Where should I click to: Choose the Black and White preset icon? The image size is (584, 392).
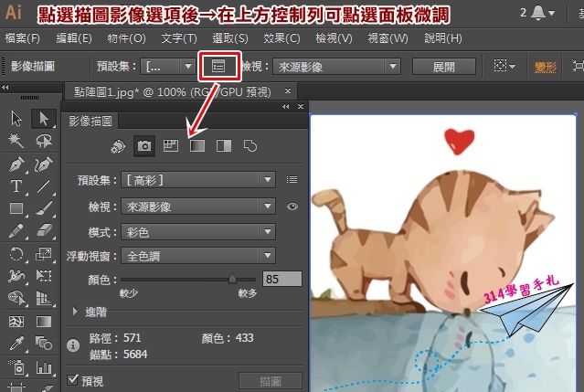224,145
